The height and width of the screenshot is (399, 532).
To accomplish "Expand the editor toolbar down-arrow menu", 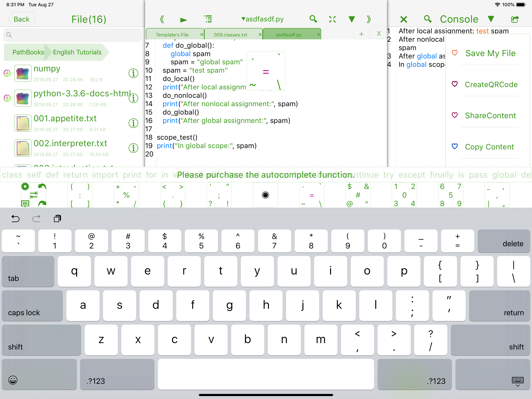I will coord(352,19).
